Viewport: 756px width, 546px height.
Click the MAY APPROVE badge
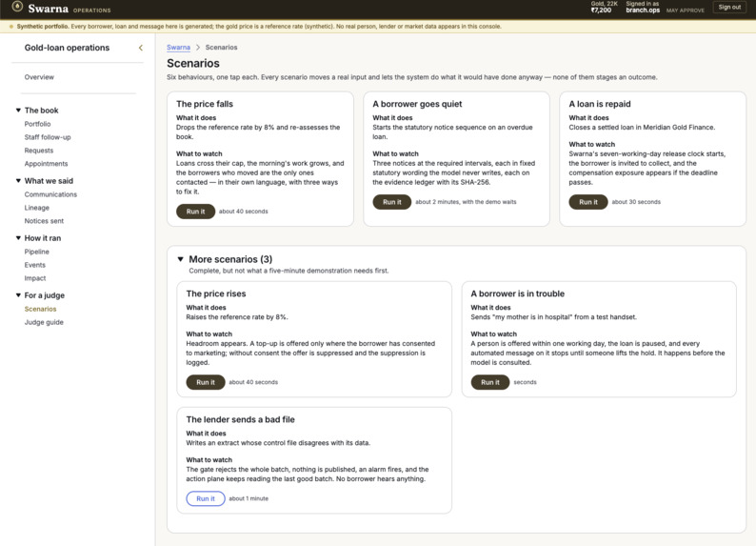(685, 10)
